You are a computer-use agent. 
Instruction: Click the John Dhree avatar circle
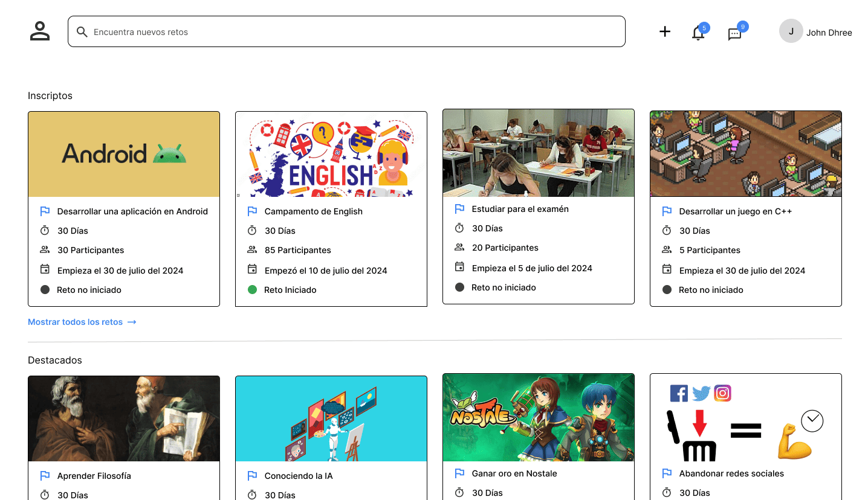click(x=791, y=31)
